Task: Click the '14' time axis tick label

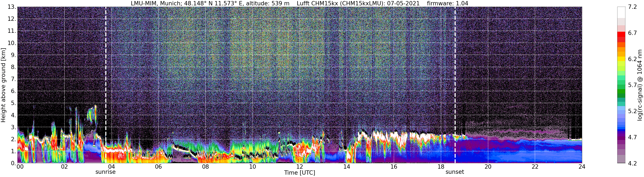Action: [347, 167]
